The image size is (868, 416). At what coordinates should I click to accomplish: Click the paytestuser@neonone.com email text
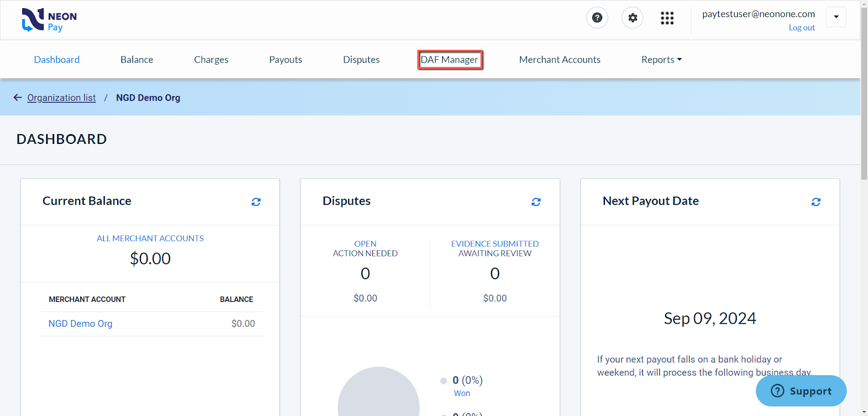758,14
